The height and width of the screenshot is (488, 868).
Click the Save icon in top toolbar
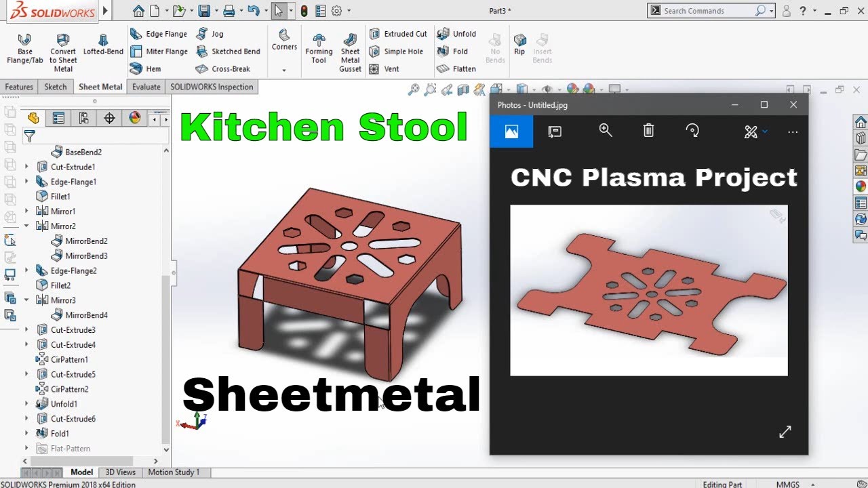[x=203, y=10]
